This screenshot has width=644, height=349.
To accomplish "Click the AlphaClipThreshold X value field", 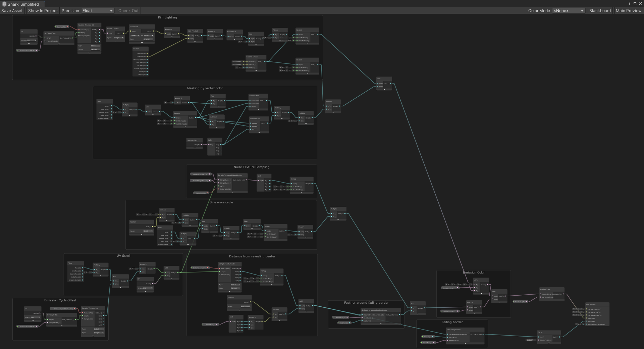I will pyautogui.click(x=580, y=324).
